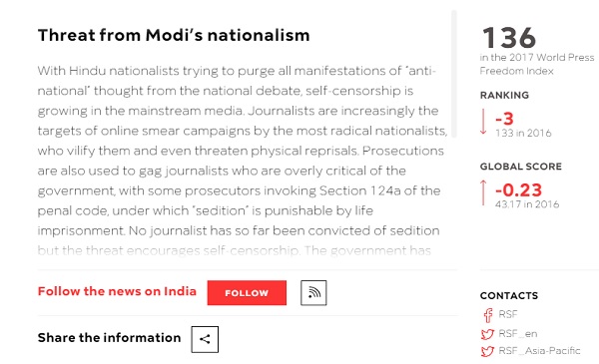Viewport: 599px width, 364px height.
Task: Click Share the information label
Action: pyautogui.click(x=109, y=338)
